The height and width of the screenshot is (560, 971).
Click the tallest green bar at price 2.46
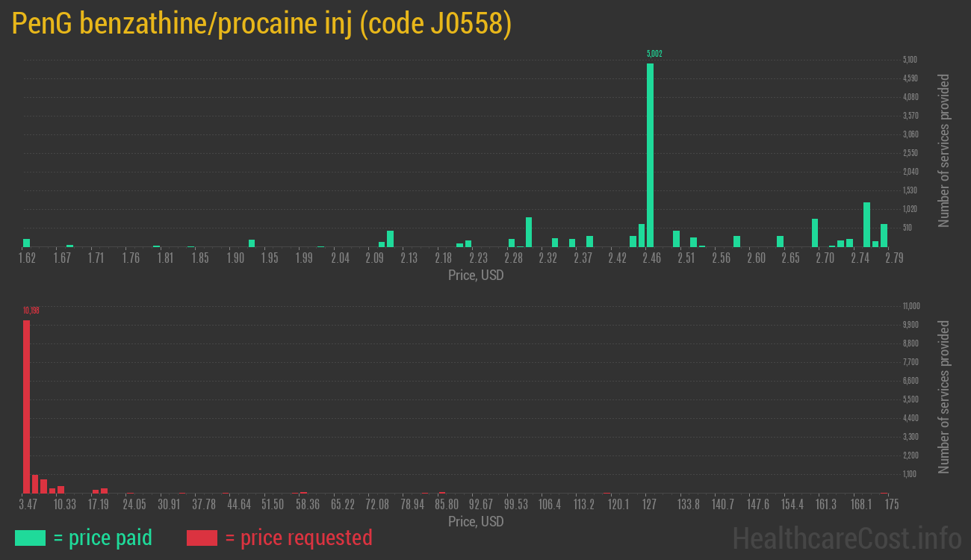click(x=651, y=149)
